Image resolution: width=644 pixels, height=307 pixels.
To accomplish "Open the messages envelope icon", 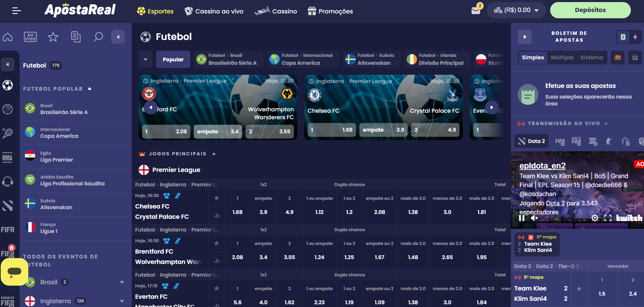I will pos(476,10).
